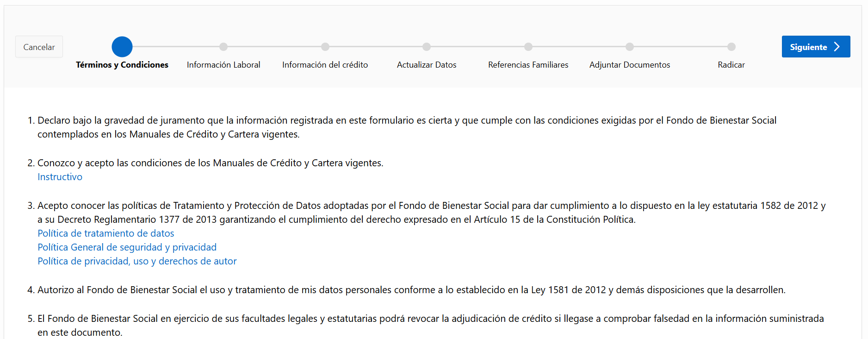868x339 pixels.
Task: Click the text "en este documento."
Action: pos(80,333)
